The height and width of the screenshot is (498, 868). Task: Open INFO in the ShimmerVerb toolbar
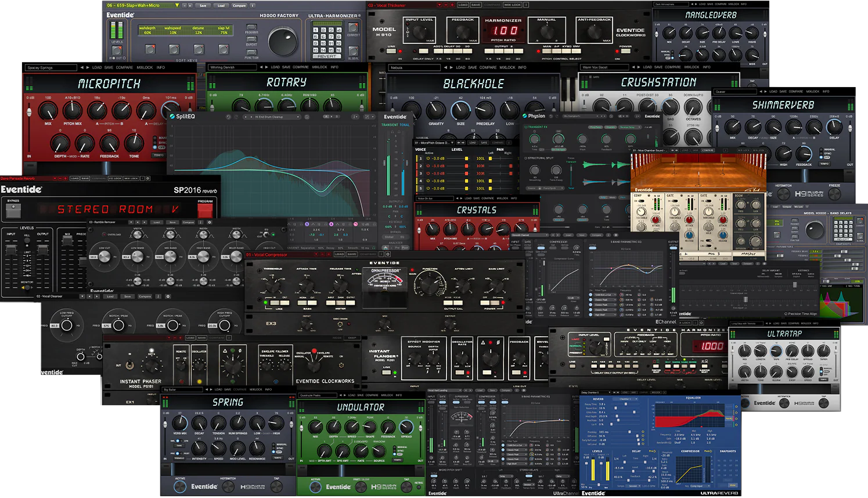(826, 92)
